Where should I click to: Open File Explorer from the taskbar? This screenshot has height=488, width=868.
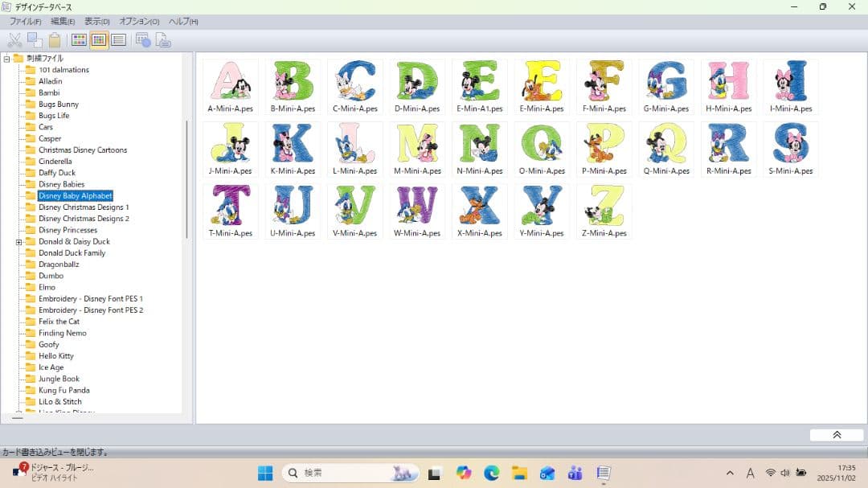pyautogui.click(x=519, y=473)
